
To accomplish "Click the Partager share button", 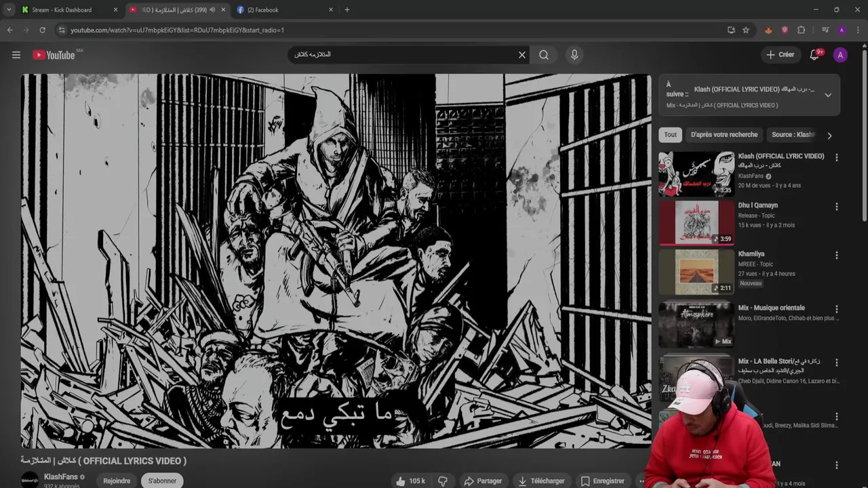I will pos(483,481).
